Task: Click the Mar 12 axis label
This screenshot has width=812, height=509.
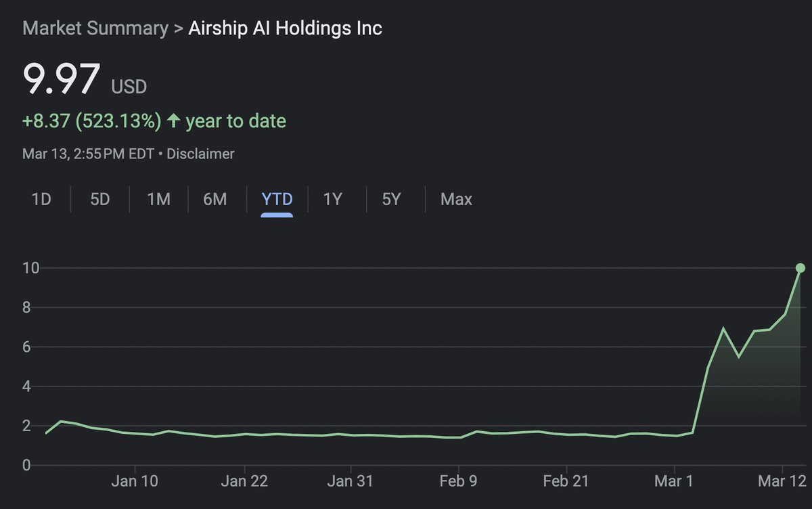Action: click(x=782, y=481)
